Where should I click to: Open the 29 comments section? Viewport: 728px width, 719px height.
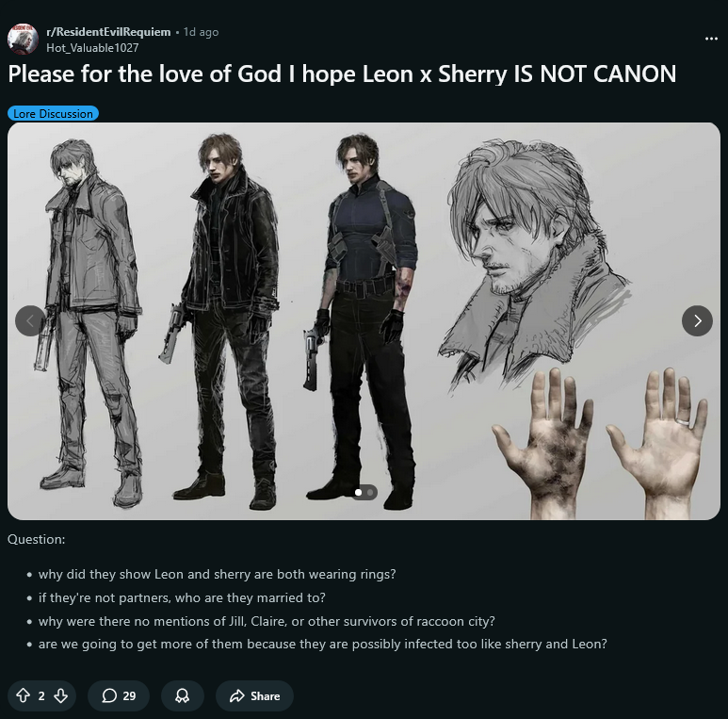[x=119, y=695]
